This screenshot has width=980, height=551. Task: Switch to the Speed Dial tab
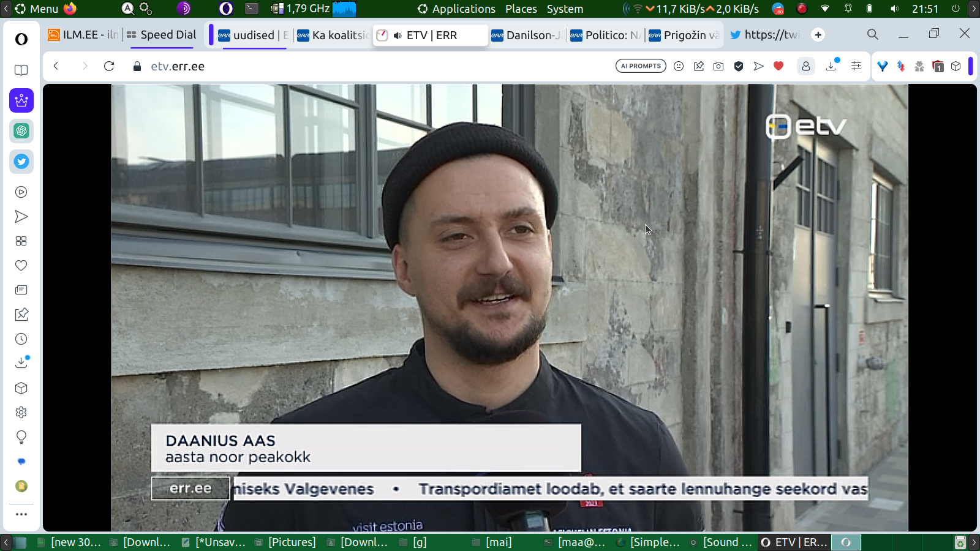pyautogui.click(x=162, y=35)
